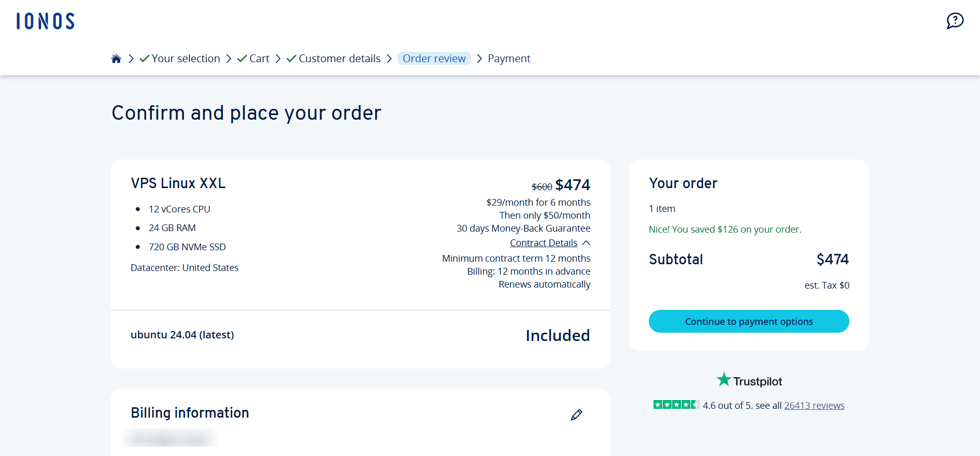
Task: Click the Billing information heading
Action: click(x=190, y=412)
